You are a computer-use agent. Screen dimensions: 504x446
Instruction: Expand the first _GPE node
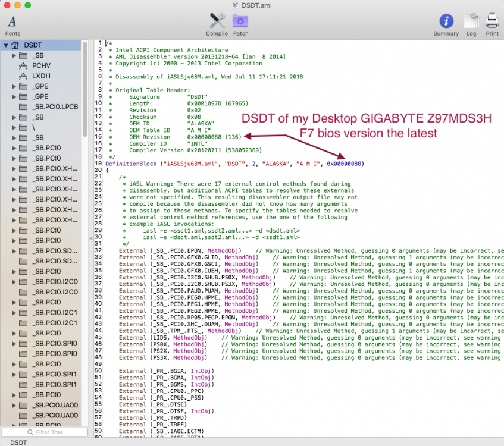[14, 86]
